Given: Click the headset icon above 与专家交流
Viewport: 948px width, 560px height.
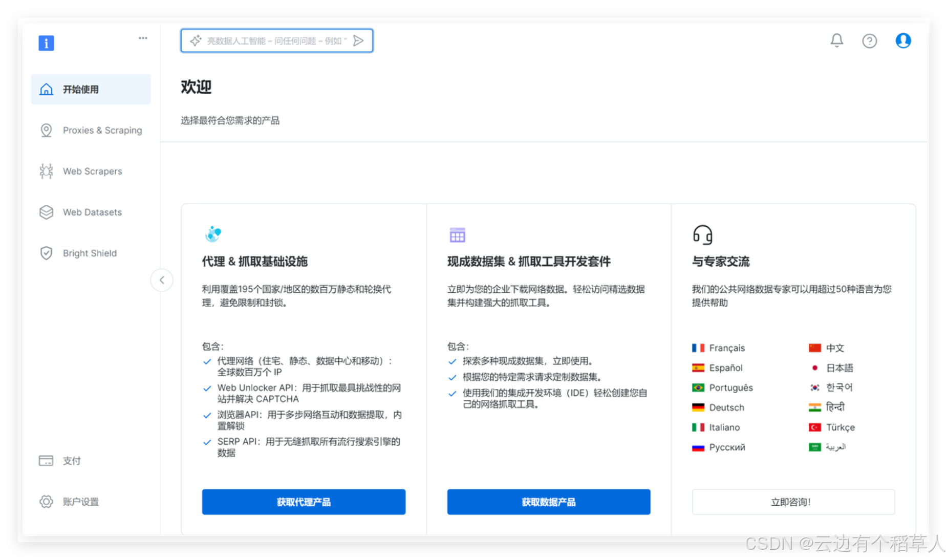Looking at the screenshot, I should click(x=702, y=234).
